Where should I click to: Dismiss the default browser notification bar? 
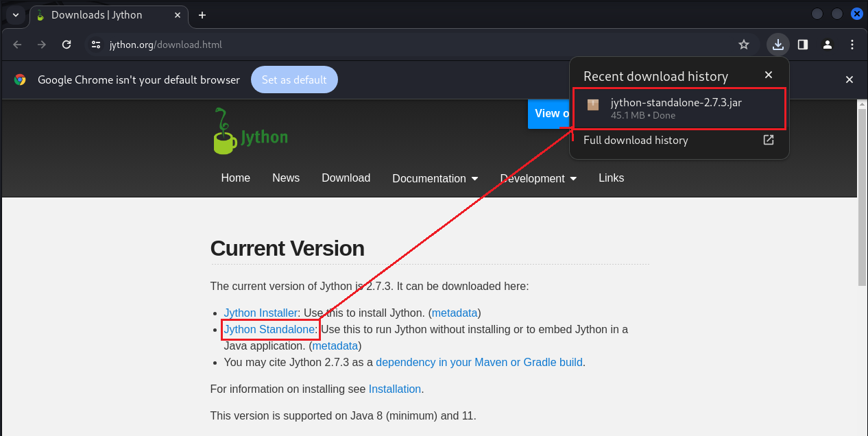coord(849,80)
